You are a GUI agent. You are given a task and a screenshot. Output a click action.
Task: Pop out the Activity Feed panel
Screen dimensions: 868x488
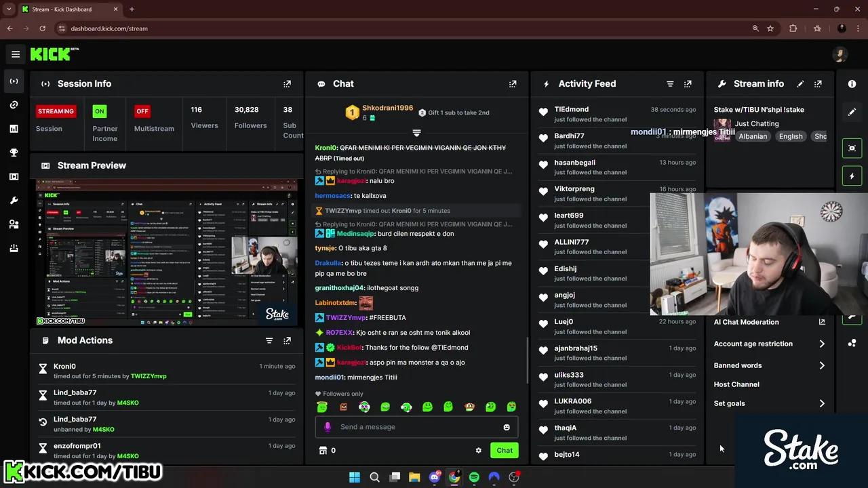[x=688, y=84]
